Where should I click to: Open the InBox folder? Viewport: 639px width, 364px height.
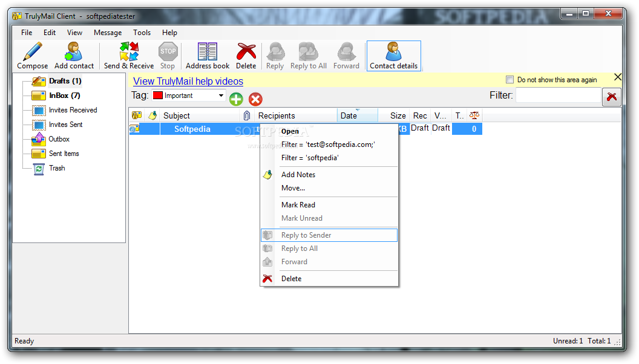click(64, 96)
